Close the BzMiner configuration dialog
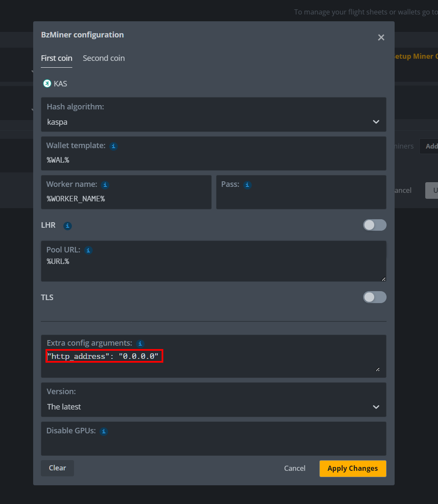 click(381, 37)
